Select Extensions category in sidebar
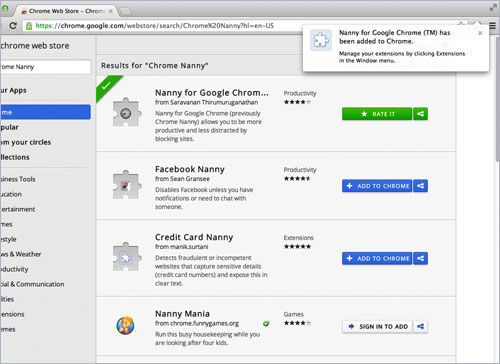Screen dimensions: 500x364 12,314
